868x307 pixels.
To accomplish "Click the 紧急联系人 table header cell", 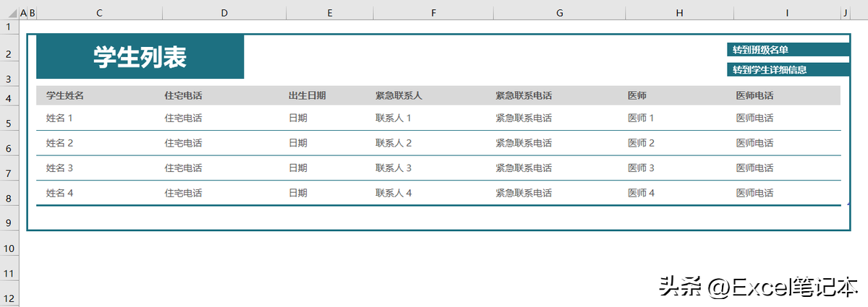I will pyautogui.click(x=433, y=95).
